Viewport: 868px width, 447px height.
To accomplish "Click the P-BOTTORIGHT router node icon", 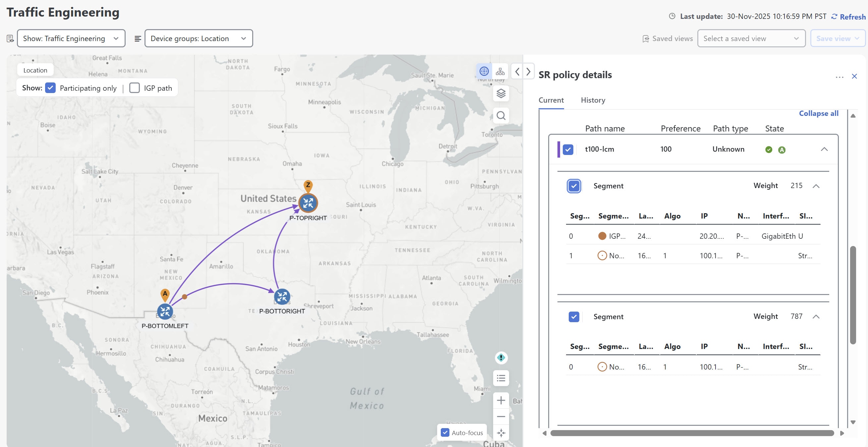I will (x=282, y=297).
